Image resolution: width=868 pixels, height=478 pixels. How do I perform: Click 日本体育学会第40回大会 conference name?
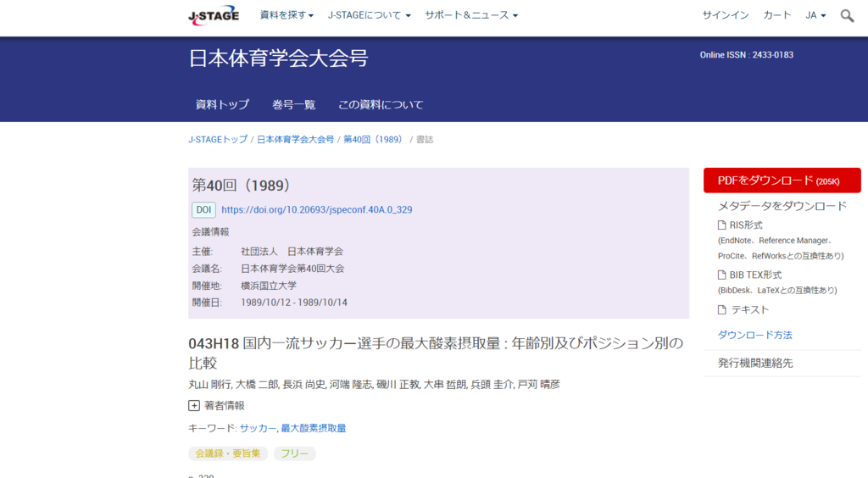click(x=292, y=269)
